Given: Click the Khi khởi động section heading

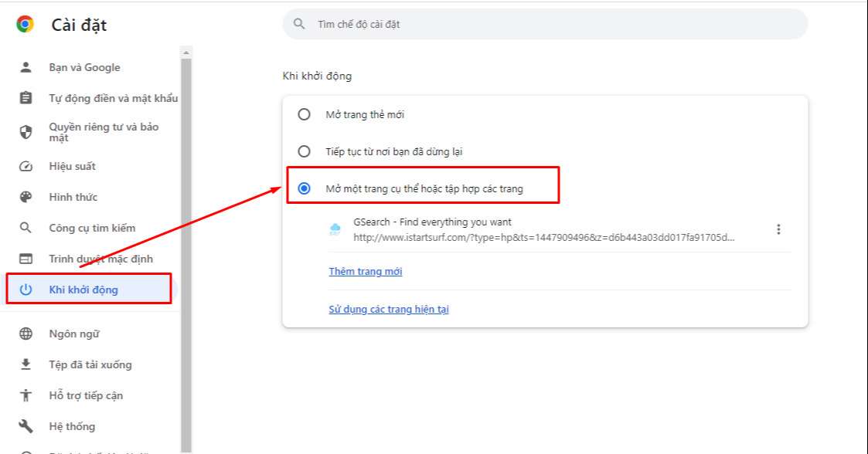Looking at the screenshot, I should point(317,76).
